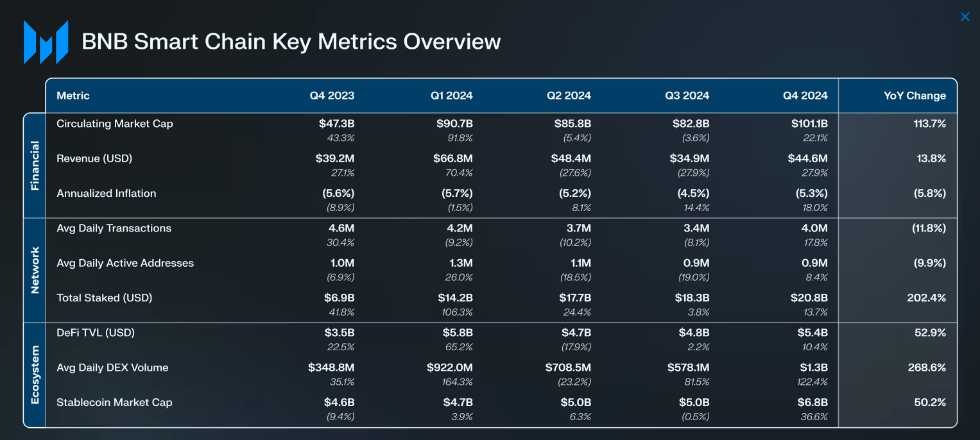Viewport: 980px width, 440px height.
Task: Select the Financial section label
Action: pos(35,165)
